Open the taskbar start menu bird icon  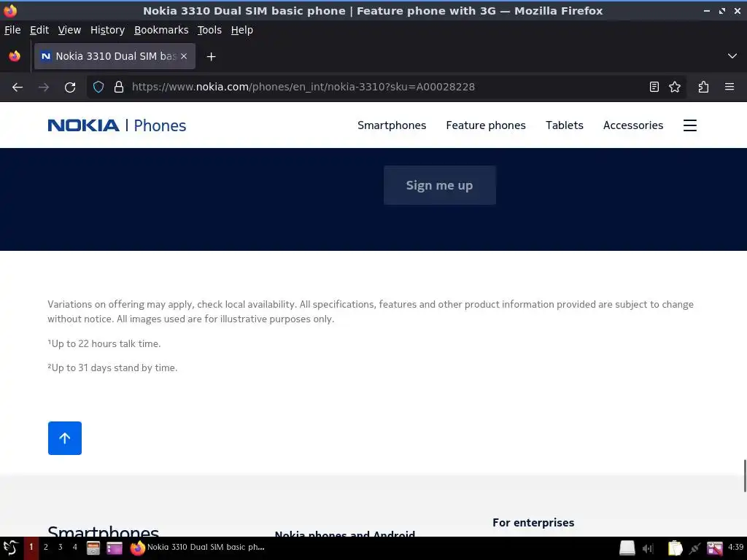pos(10,548)
